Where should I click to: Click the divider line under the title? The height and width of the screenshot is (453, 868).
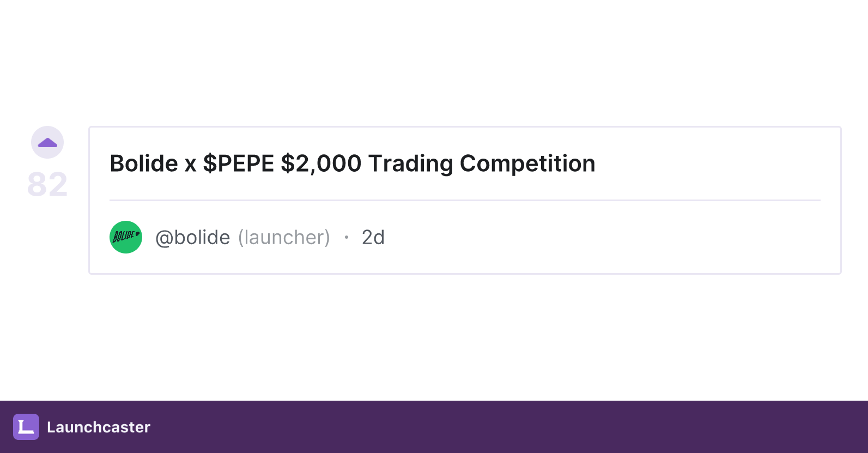click(465, 200)
